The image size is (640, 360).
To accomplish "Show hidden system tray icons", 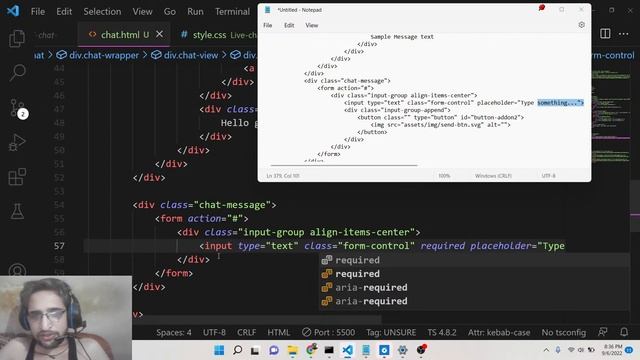I will tap(546, 350).
